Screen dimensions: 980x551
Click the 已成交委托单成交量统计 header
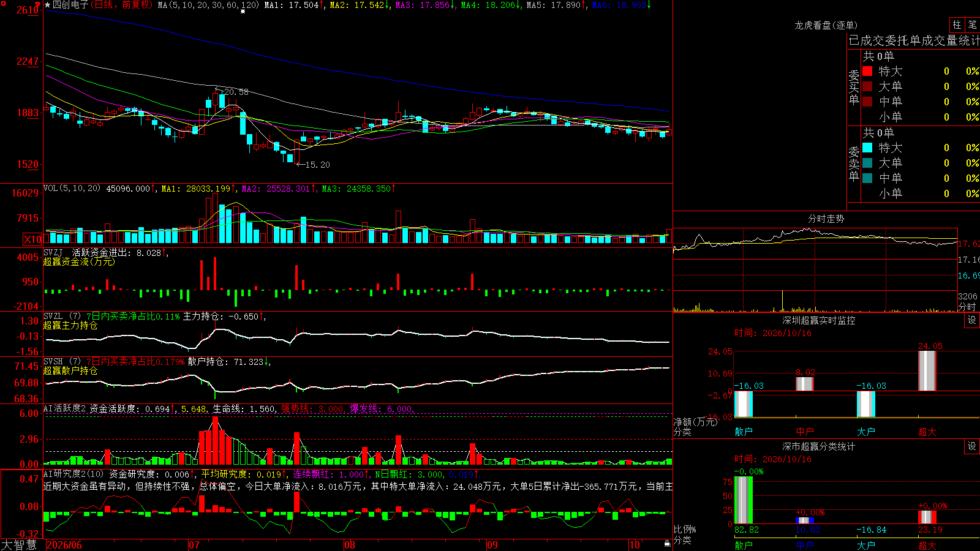(914, 40)
